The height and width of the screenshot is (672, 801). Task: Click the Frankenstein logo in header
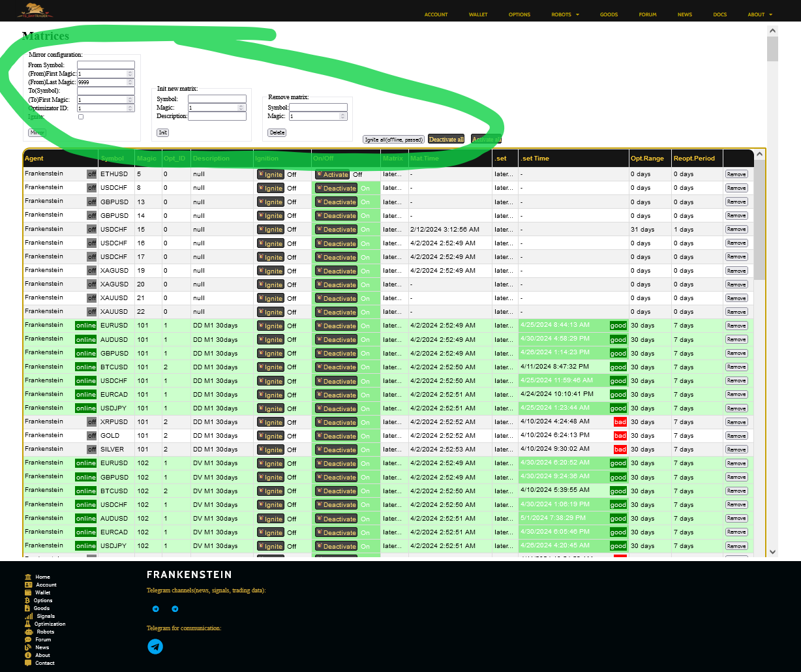(35, 10)
